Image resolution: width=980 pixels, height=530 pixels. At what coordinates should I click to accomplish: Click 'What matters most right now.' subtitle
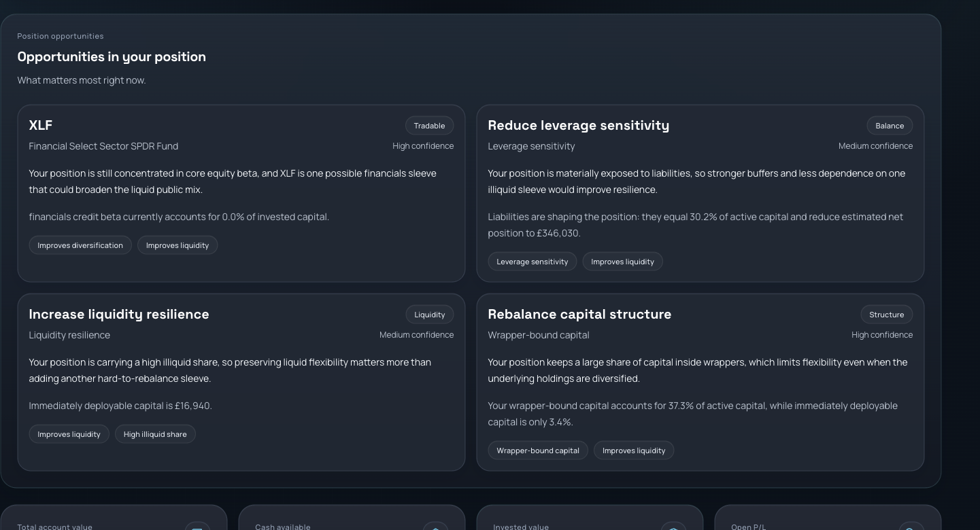click(82, 80)
